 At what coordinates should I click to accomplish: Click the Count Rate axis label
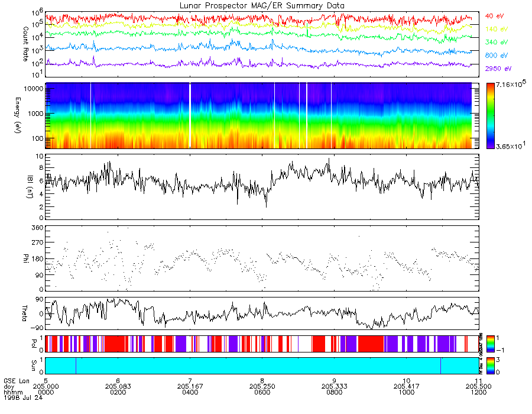[x=25, y=44]
